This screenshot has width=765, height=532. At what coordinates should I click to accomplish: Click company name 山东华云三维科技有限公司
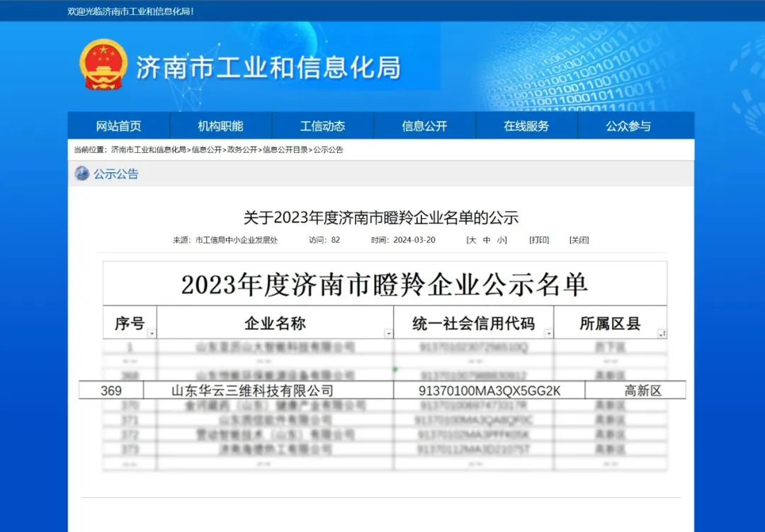pyautogui.click(x=252, y=391)
